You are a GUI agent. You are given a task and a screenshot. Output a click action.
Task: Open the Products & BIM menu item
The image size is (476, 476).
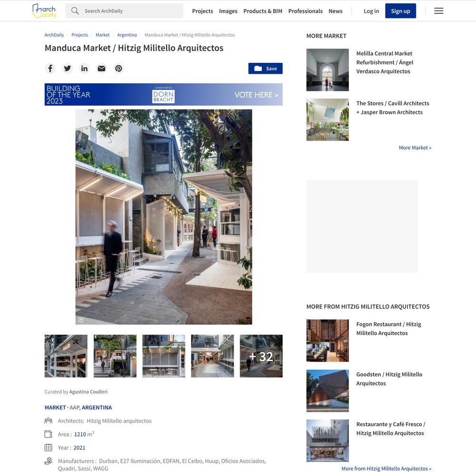coord(263,11)
